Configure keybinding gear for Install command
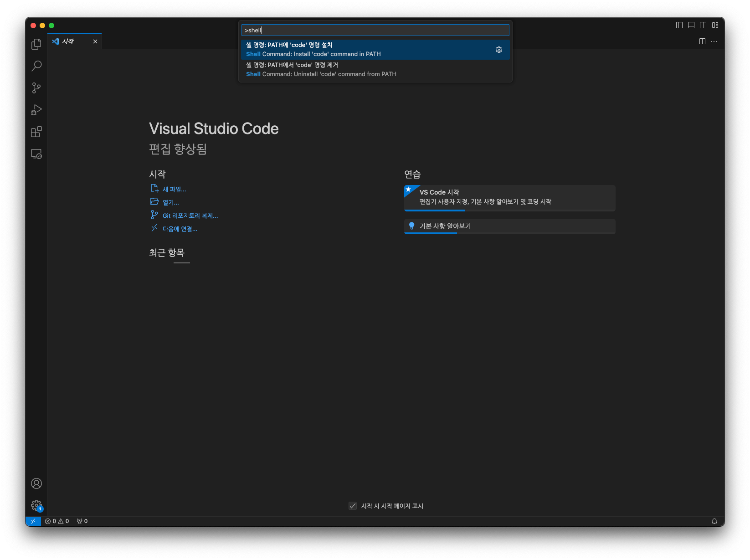This screenshot has height=560, width=750. coord(499,50)
